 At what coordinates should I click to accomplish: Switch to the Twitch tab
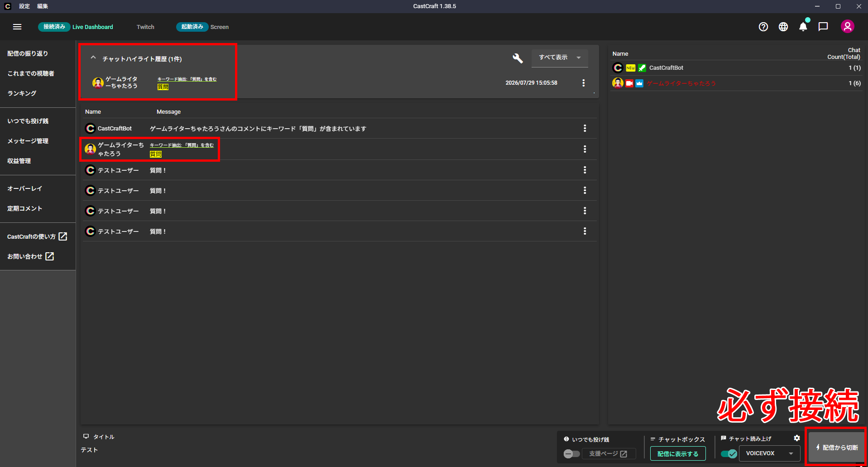tap(145, 27)
